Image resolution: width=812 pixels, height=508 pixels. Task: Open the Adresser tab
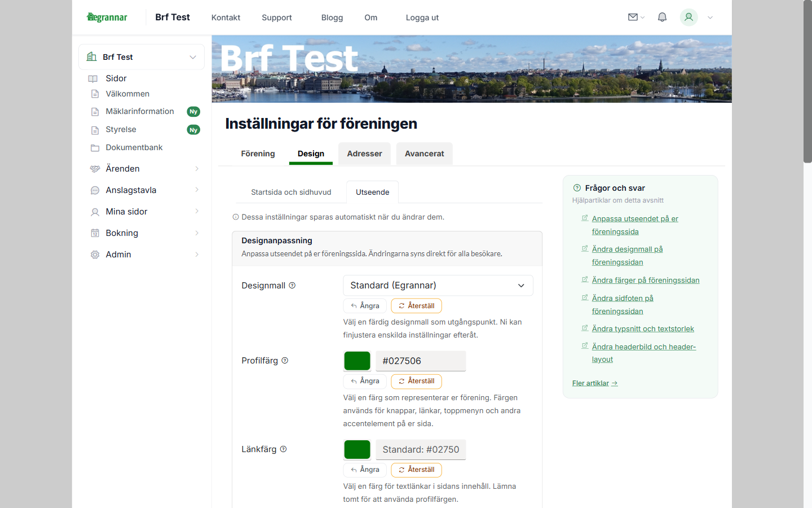pyautogui.click(x=364, y=154)
